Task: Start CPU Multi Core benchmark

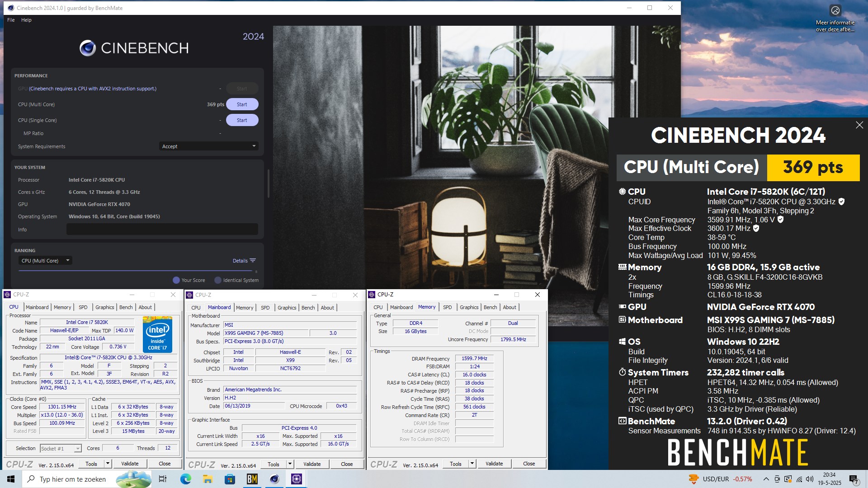Action: click(242, 104)
